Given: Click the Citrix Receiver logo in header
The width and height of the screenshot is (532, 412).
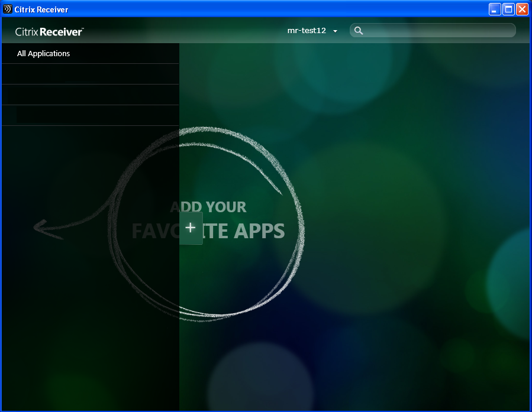Looking at the screenshot, I should click(50, 31).
